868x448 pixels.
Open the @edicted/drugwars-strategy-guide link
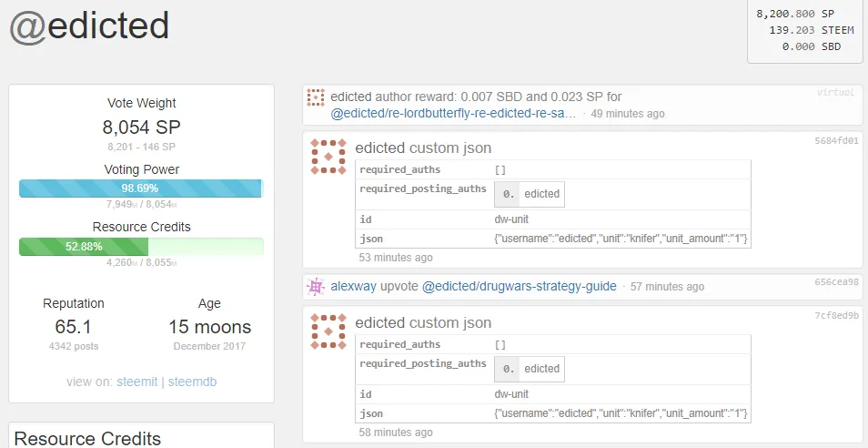[x=520, y=286]
